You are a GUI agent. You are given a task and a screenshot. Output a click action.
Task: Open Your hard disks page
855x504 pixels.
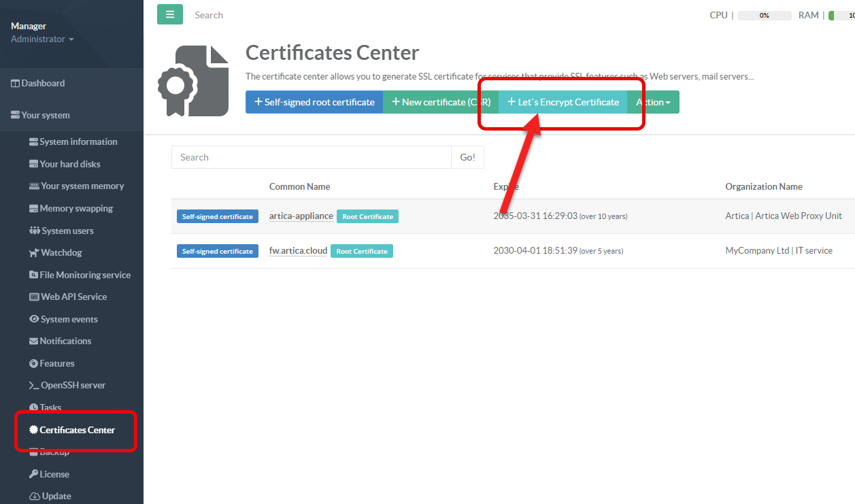69,164
